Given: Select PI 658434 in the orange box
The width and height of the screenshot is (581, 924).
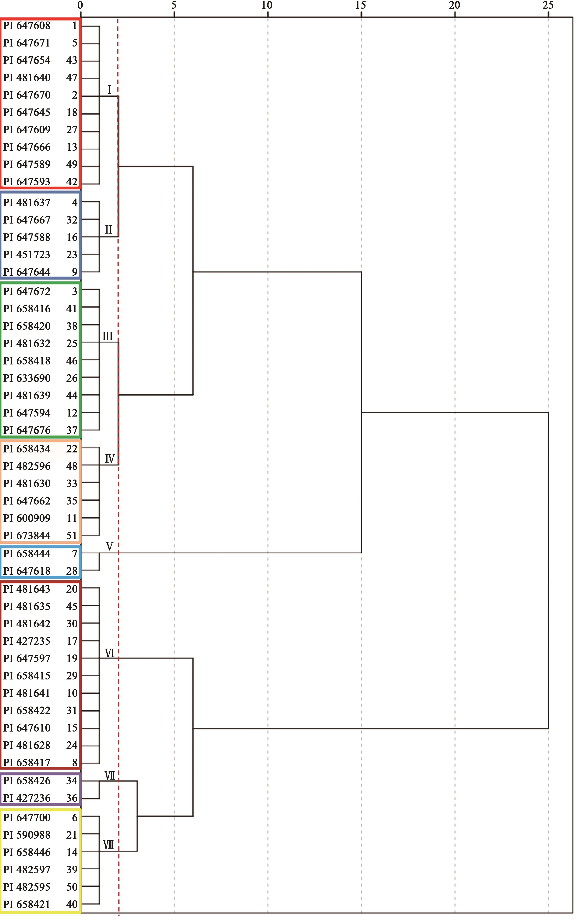Looking at the screenshot, I should pos(27,449).
